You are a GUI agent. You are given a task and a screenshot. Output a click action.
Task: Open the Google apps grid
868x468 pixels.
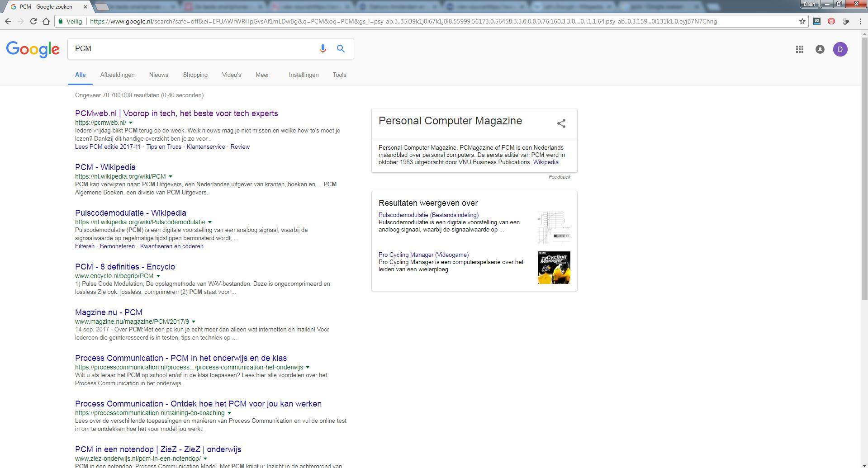coord(800,49)
